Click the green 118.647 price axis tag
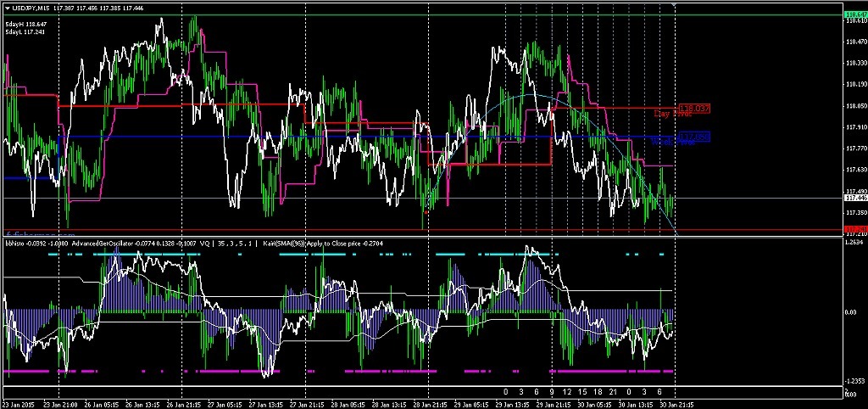Screen dimensions: 868x409 [x=855, y=14]
